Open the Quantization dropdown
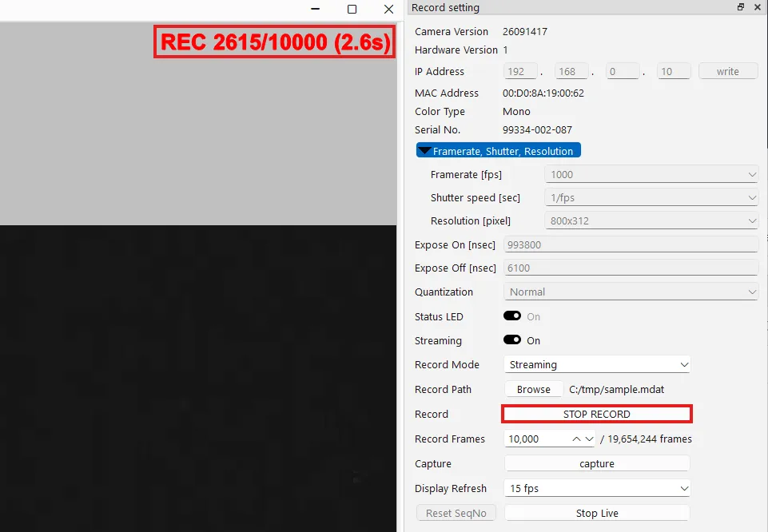The height and width of the screenshot is (532, 768). pos(631,292)
